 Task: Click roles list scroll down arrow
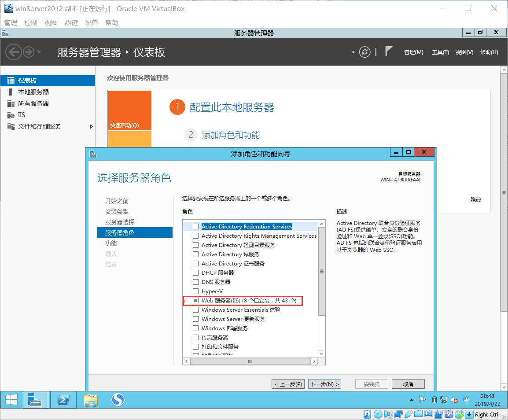click(x=322, y=354)
